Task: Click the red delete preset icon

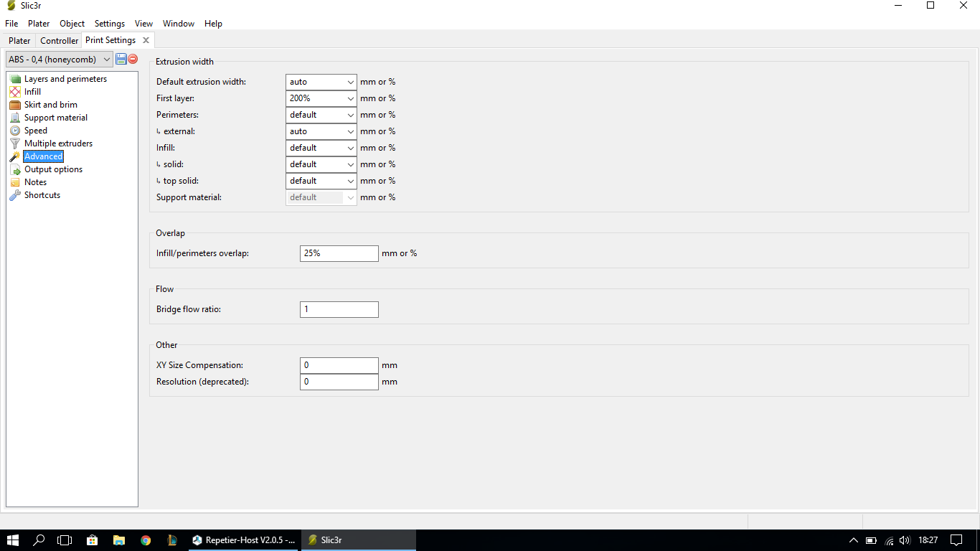Action: [x=133, y=59]
